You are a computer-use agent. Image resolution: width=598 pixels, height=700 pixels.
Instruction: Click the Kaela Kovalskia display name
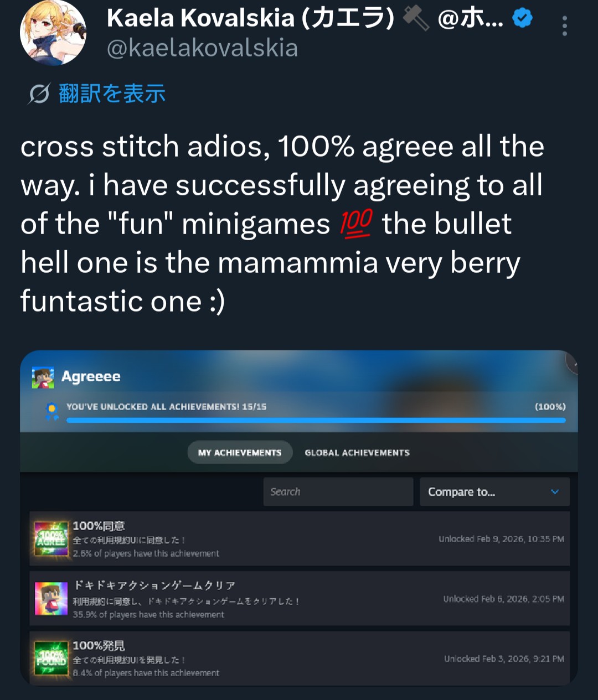click(x=250, y=18)
